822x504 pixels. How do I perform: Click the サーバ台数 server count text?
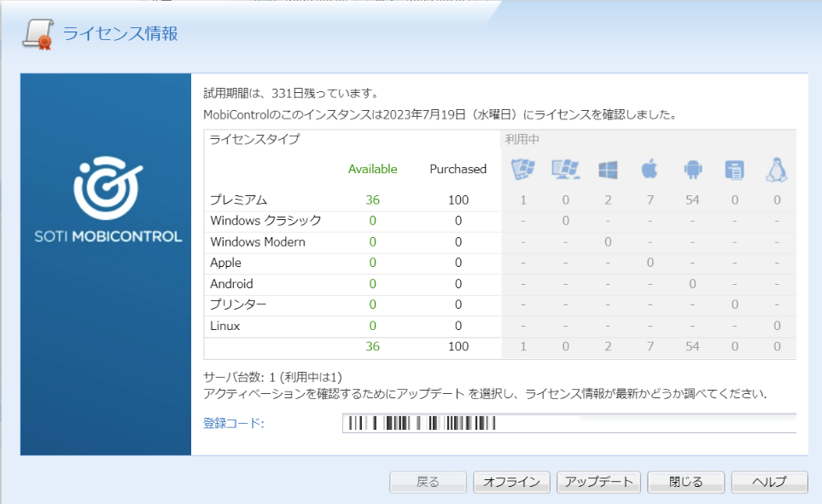coord(272,377)
